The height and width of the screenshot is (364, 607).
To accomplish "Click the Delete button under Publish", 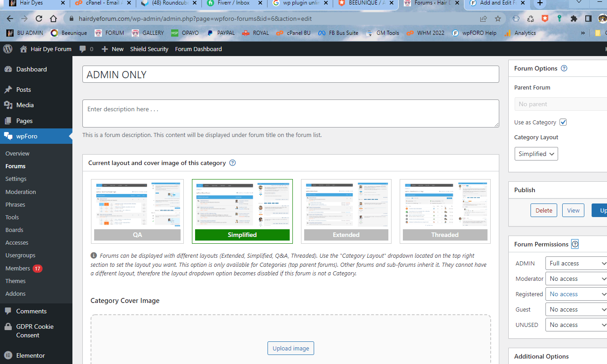I will coord(543,210).
